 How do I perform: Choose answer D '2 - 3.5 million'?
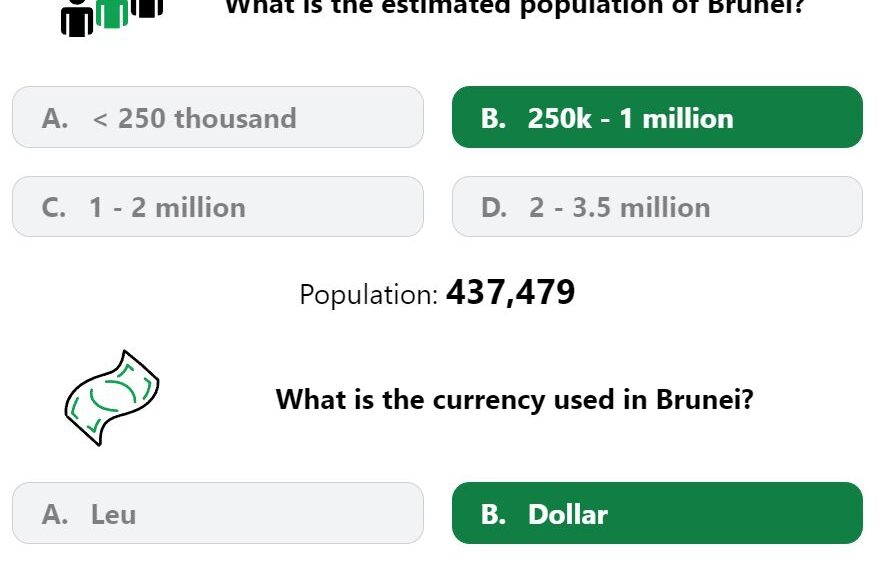tap(657, 207)
